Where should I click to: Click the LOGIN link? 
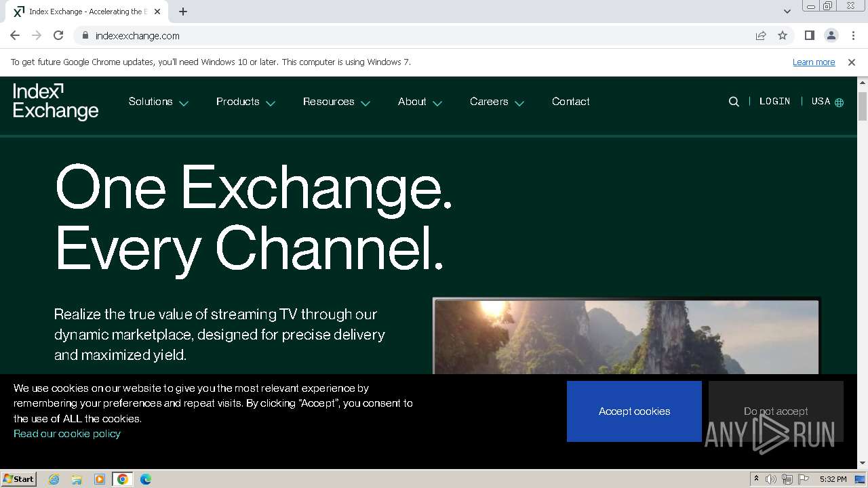coord(775,101)
